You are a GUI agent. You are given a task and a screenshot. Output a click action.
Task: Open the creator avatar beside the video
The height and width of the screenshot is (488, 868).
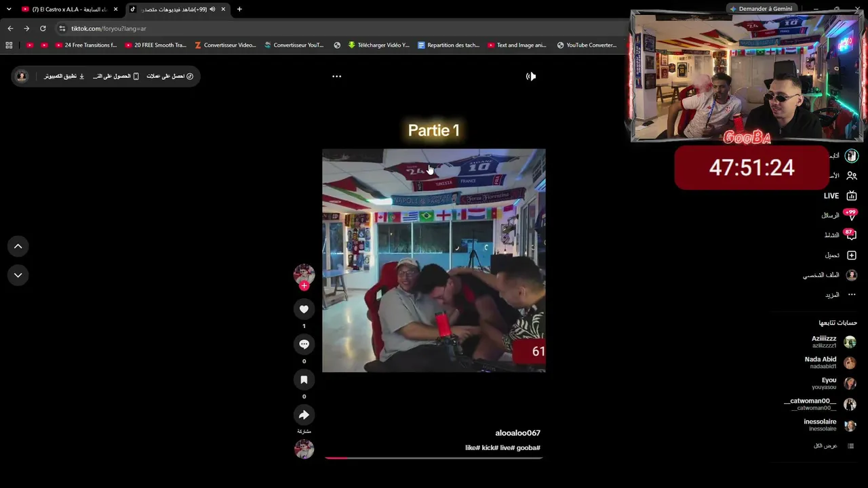(304, 274)
